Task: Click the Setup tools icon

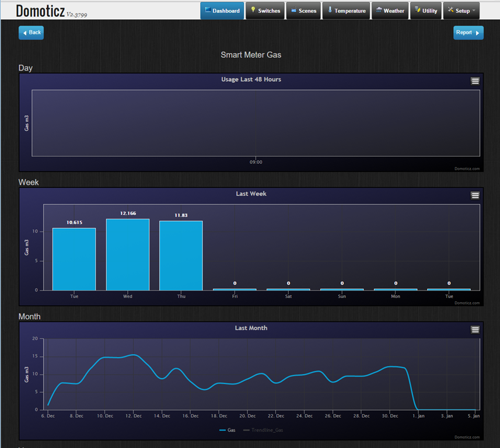Action: [x=451, y=10]
